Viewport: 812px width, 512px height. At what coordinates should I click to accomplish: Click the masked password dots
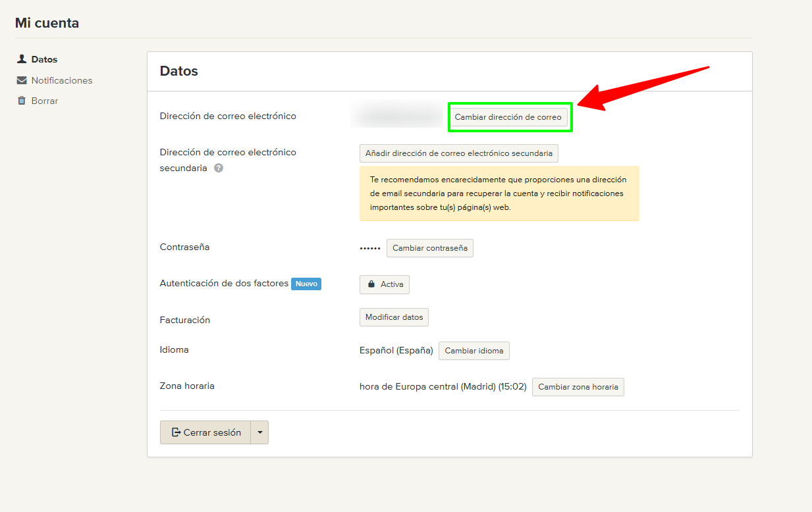pyautogui.click(x=370, y=248)
